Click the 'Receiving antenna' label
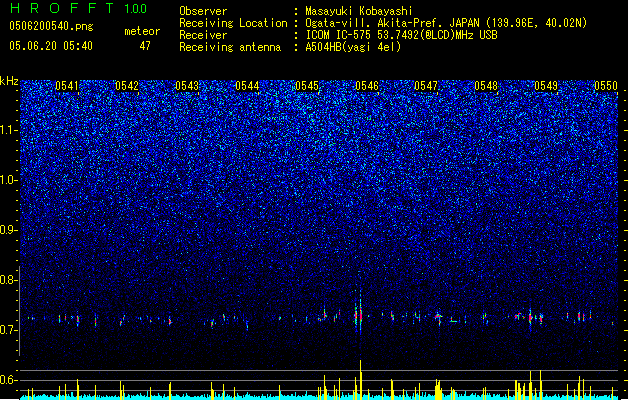The width and height of the screenshot is (629, 400). point(230,47)
